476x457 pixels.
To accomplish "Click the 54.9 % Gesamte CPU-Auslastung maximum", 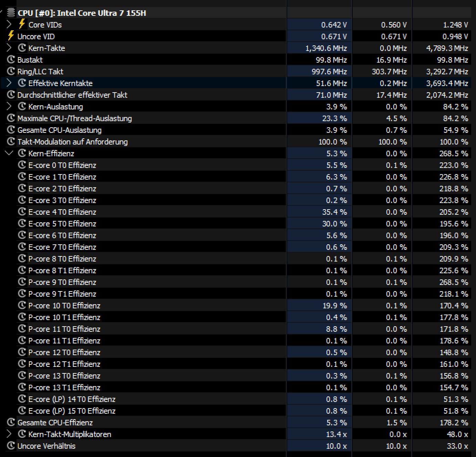I will pos(456,130).
